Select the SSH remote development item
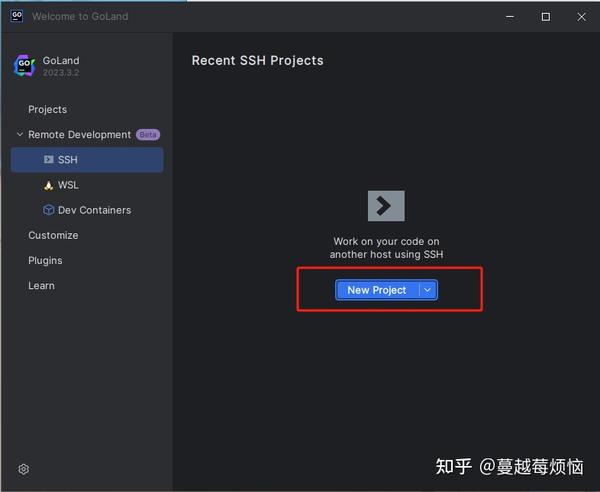The height and width of the screenshot is (492, 600). [x=87, y=160]
